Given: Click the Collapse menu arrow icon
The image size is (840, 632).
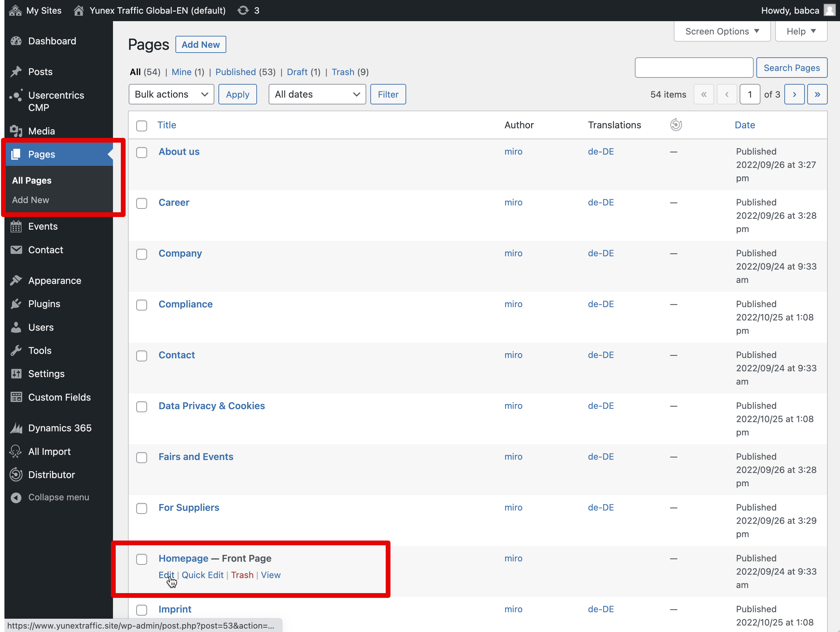Looking at the screenshot, I should [x=16, y=497].
